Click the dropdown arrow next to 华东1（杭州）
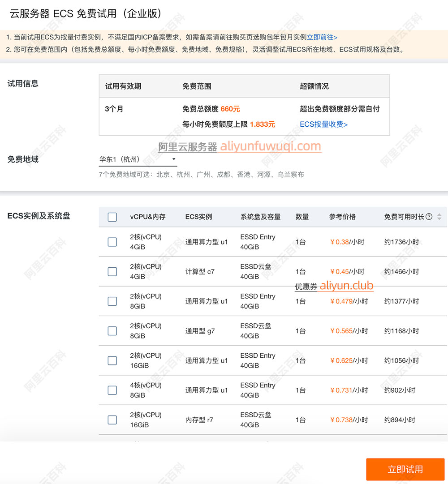 pos(174,159)
